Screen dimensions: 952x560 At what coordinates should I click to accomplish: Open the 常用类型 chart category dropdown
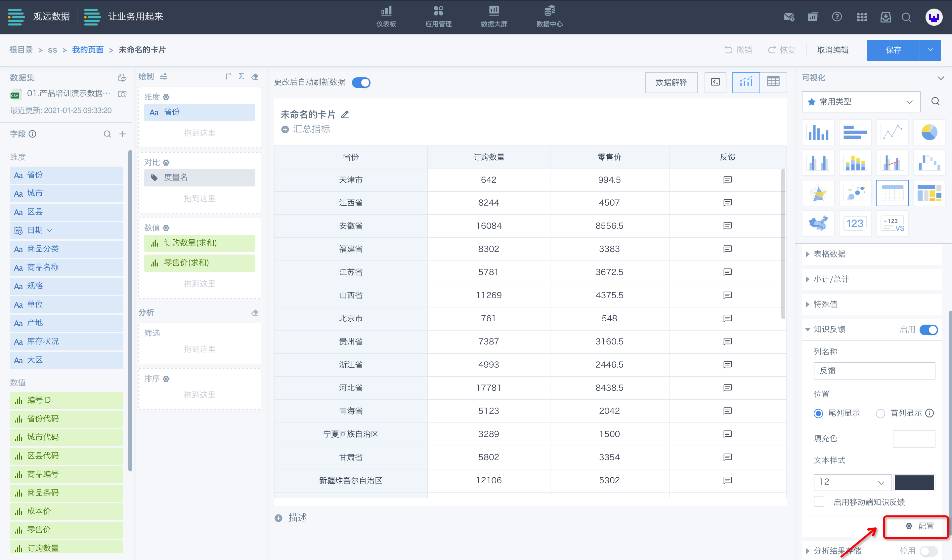point(861,101)
